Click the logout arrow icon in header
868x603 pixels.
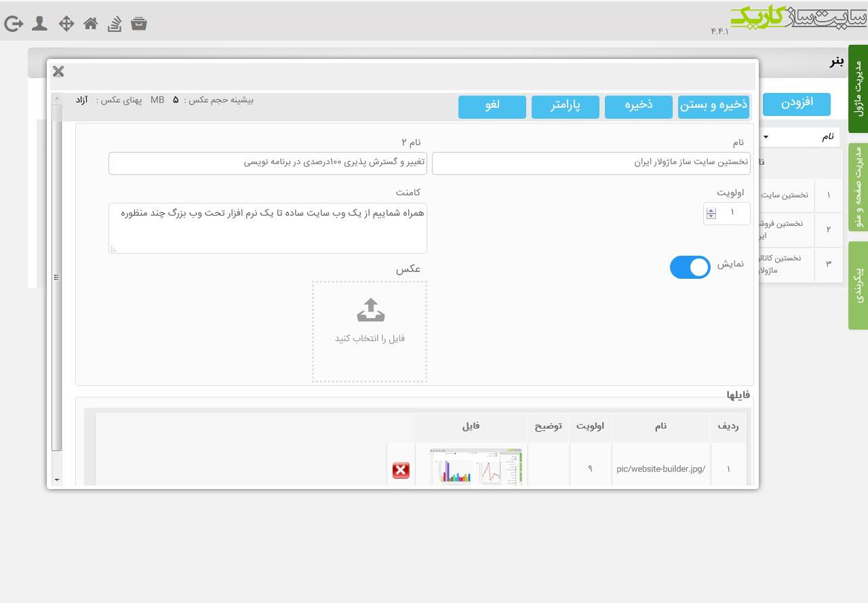click(14, 24)
